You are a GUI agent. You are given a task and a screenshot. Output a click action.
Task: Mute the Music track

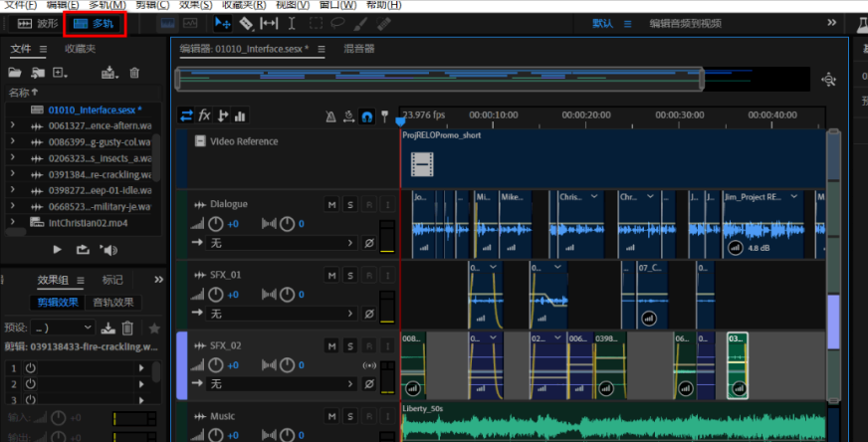(331, 416)
